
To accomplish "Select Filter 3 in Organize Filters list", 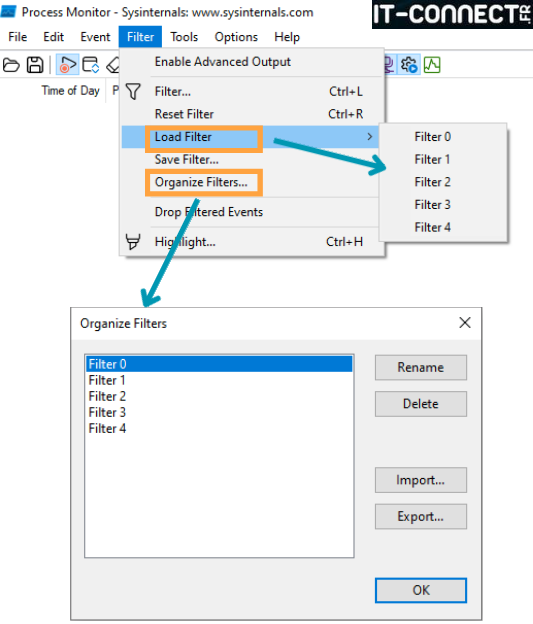I will click(x=219, y=412).
